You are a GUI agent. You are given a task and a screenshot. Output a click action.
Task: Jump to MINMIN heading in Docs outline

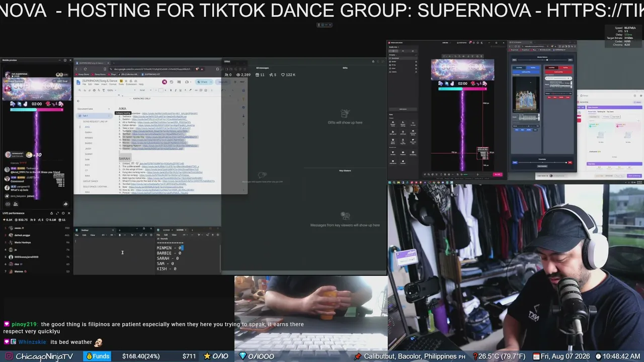(x=89, y=137)
